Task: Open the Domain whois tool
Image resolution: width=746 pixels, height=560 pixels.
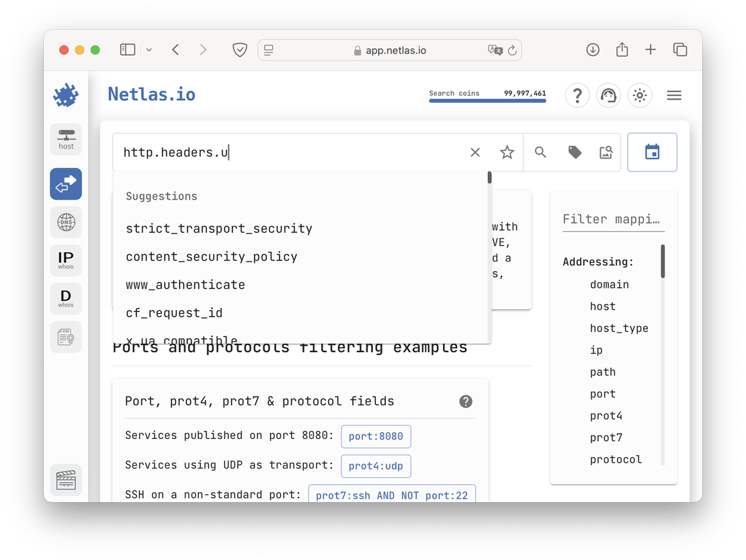Action: (66, 298)
